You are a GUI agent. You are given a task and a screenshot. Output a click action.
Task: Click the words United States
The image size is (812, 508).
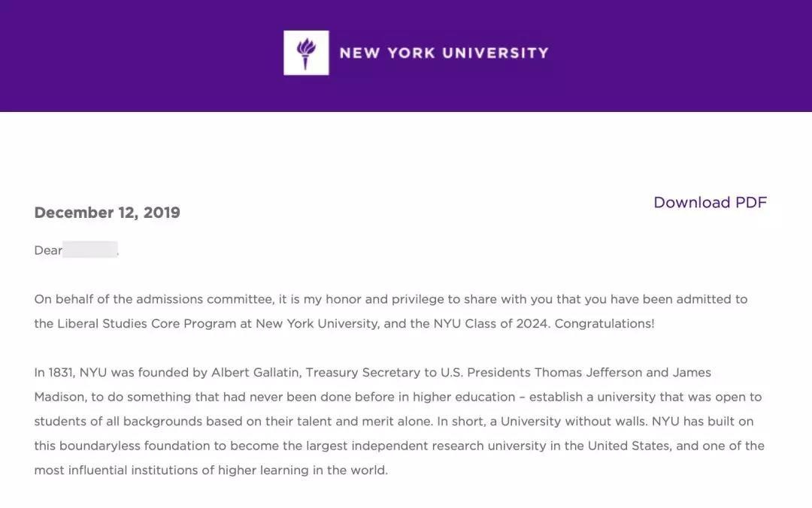[x=629, y=446]
